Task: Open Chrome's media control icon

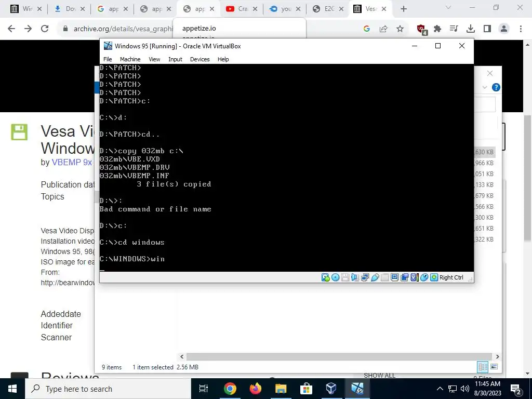Action: pyautogui.click(x=454, y=29)
